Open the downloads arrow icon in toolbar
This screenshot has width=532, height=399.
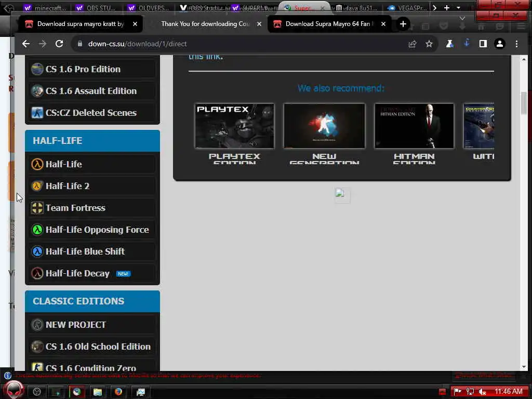click(467, 43)
